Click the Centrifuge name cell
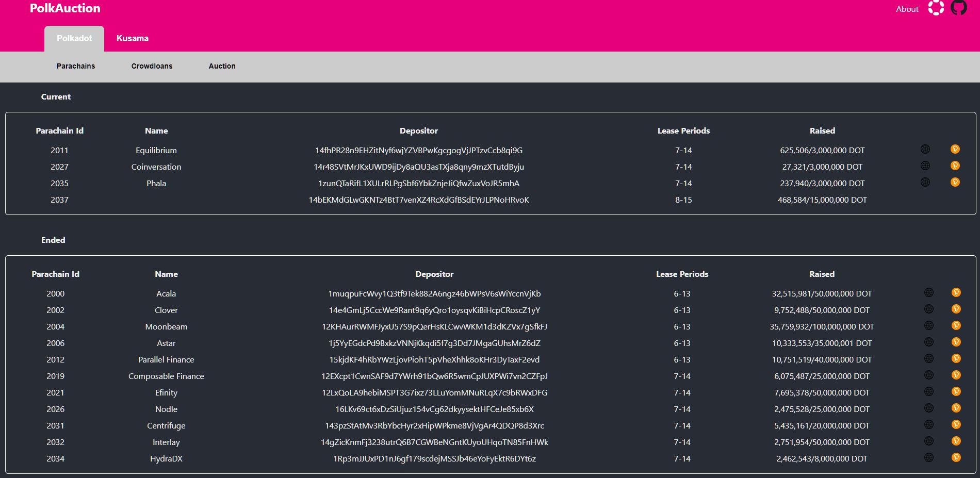Screen dimensions: 980x478 point(166,426)
